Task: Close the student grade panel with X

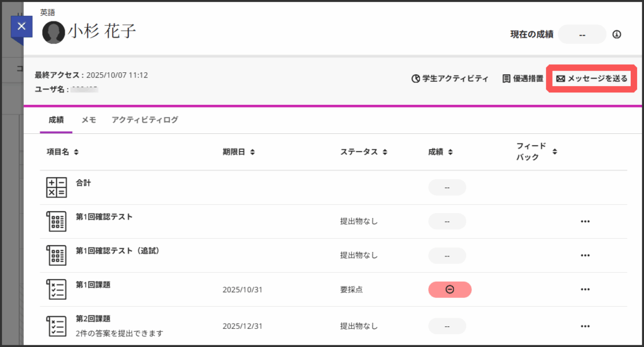Action: [21, 26]
